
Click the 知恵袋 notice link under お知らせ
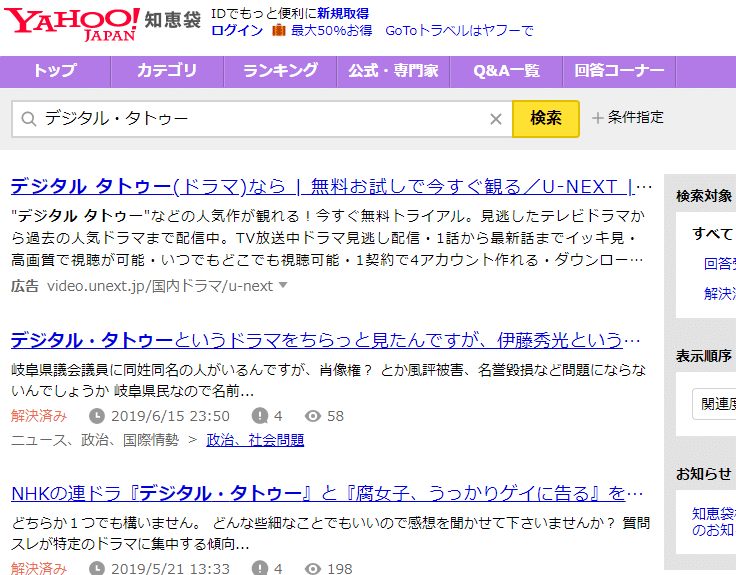point(713,522)
